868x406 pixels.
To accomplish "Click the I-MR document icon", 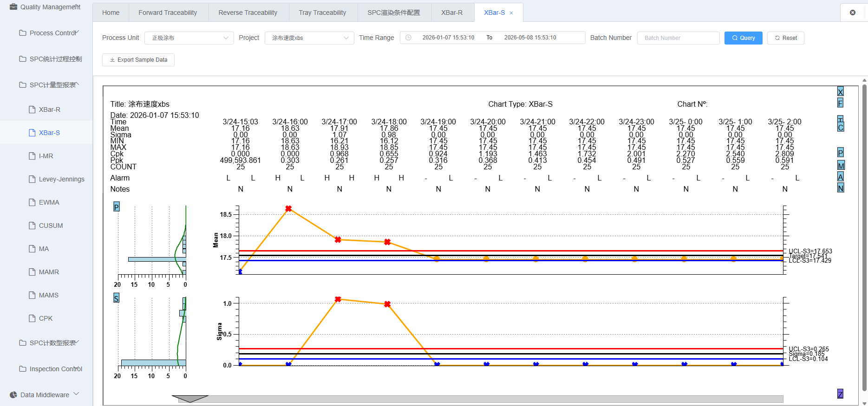I will (x=32, y=156).
